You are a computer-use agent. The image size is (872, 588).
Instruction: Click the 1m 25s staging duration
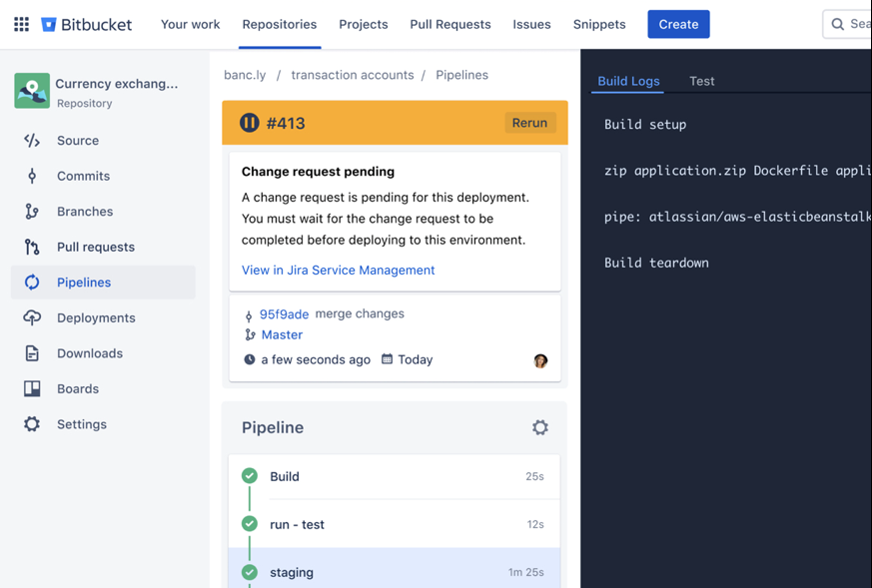click(x=526, y=572)
